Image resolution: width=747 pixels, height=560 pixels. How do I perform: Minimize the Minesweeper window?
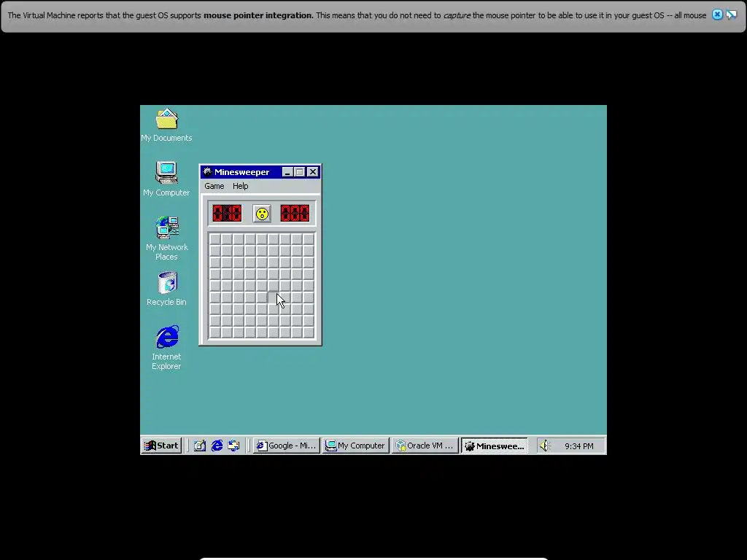287,172
